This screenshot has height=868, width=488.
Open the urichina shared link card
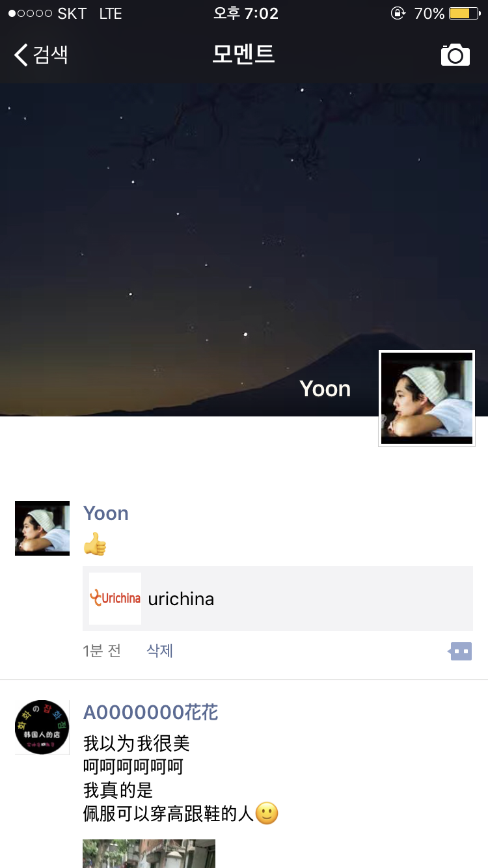(x=278, y=599)
